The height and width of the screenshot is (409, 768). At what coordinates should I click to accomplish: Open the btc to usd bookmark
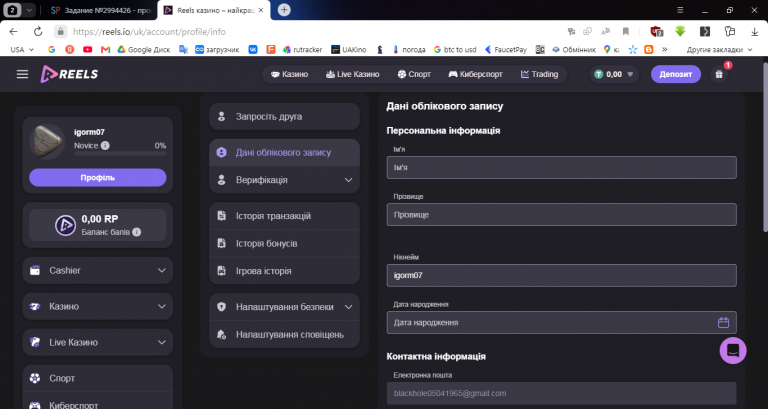455,49
